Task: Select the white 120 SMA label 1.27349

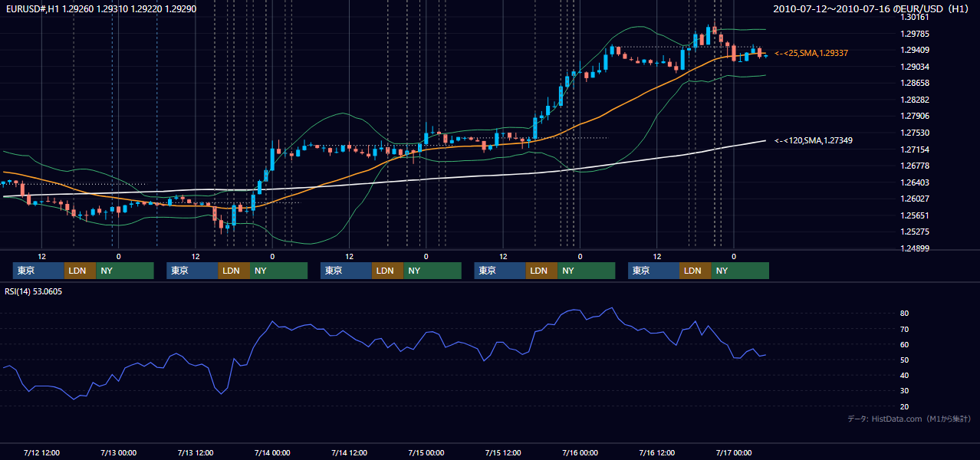Action: click(x=813, y=140)
